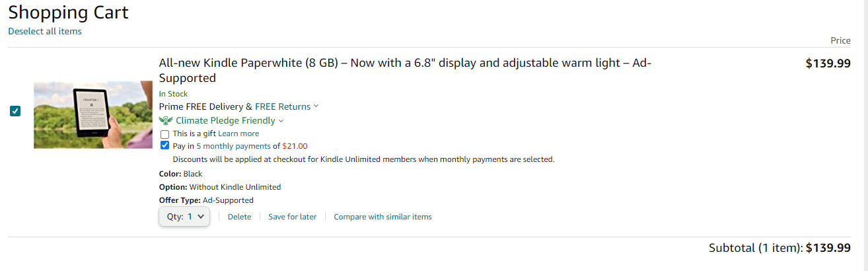Delete the Kindle Paperwhite from the cart
The width and height of the screenshot is (868, 271).
point(239,217)
